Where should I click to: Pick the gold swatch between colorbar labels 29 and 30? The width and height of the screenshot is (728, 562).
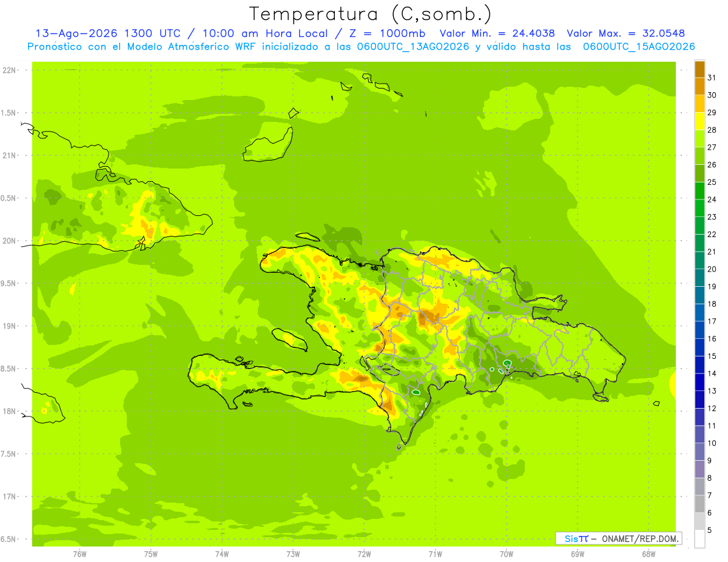699,104
